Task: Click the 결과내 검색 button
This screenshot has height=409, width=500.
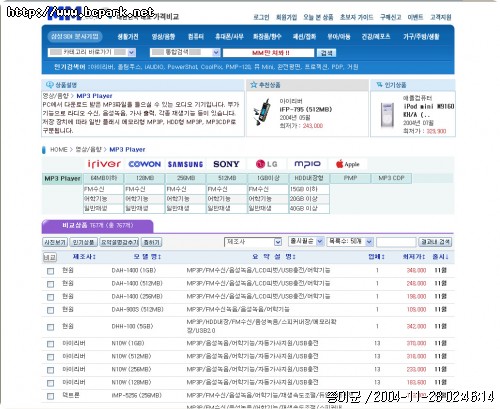Action: point(435,242)
